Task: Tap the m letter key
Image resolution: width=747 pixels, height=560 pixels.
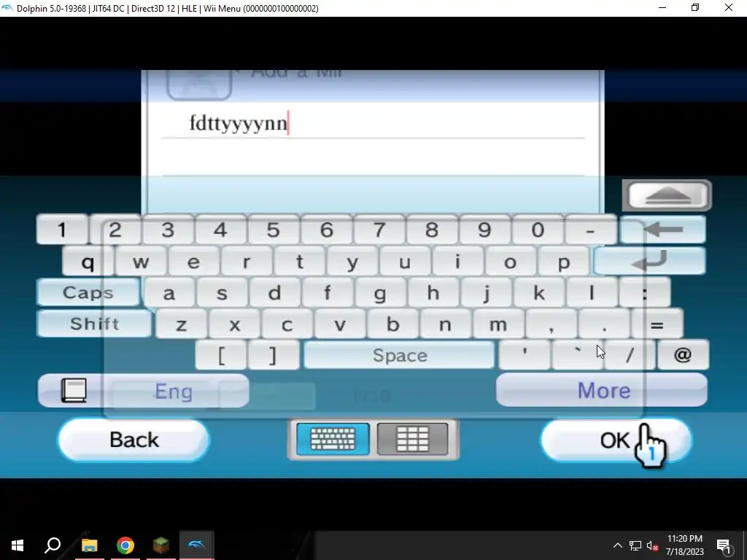Action: pyautogui.click(x=499, y=324)
